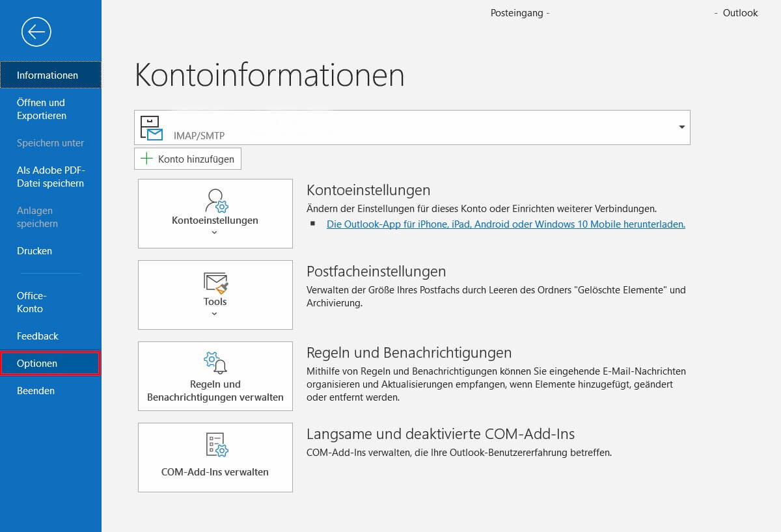Click the Konto hinzufügen button label
This screenshot has width=781, height=532.
click(x=196, y=159)
